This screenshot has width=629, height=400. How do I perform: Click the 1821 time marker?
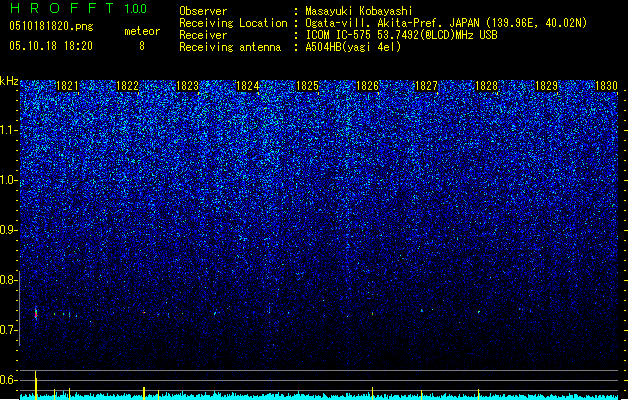click(67, 86)
